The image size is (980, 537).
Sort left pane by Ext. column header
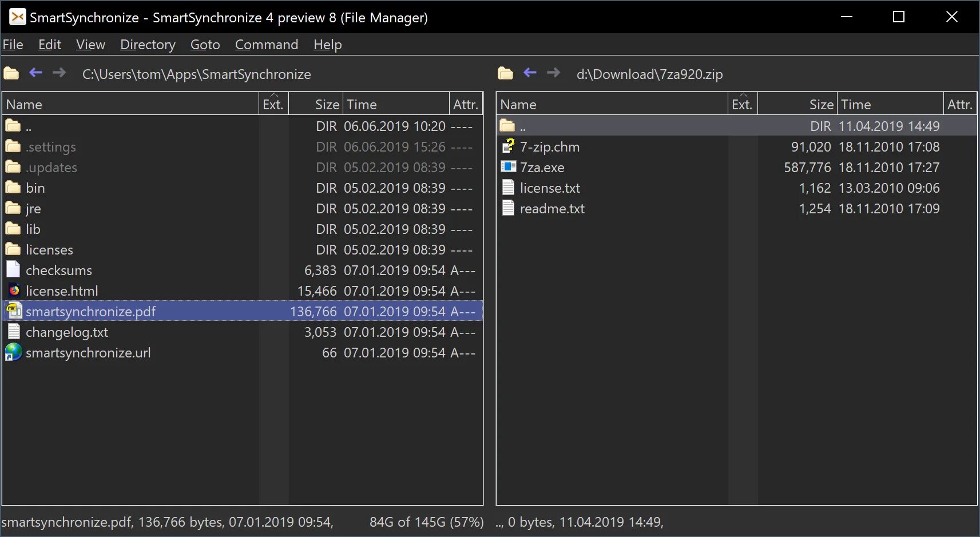click(x=273, y=104)
